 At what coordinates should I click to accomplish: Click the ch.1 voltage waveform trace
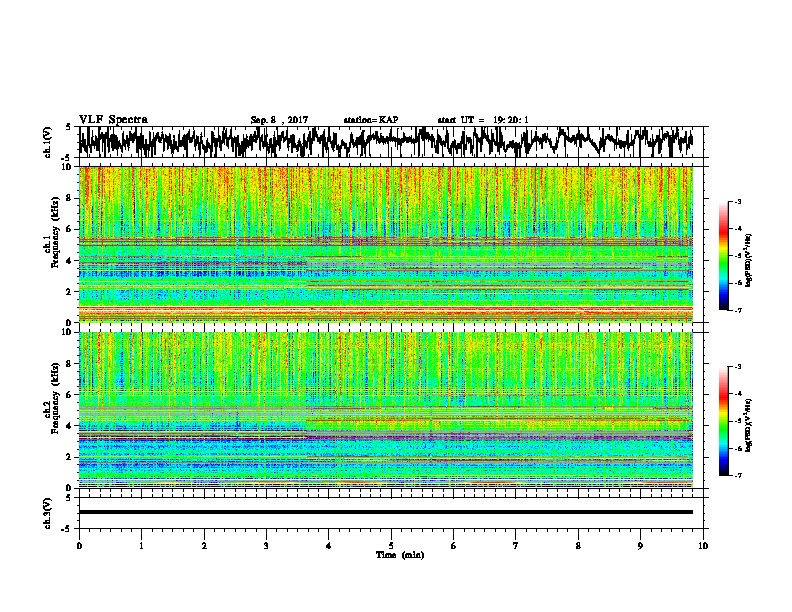coord(385,142)
